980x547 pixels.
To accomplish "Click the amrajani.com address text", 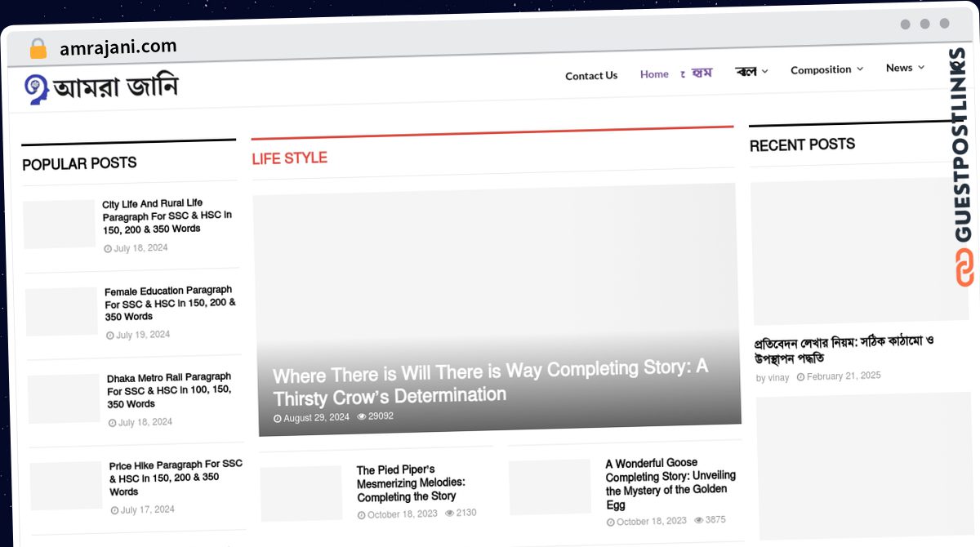I will click(118, 48).
